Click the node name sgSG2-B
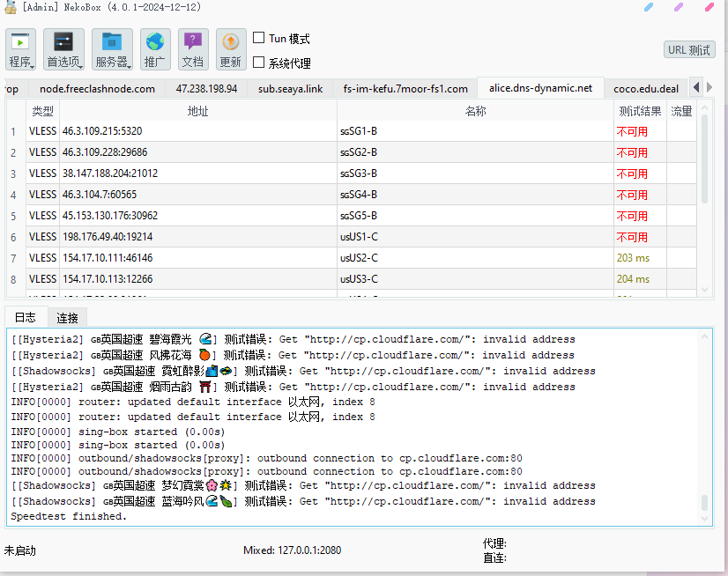 point(359,152)
